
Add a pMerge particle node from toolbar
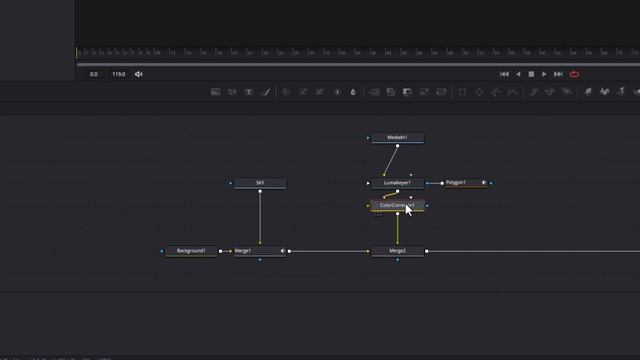point(550,92)
